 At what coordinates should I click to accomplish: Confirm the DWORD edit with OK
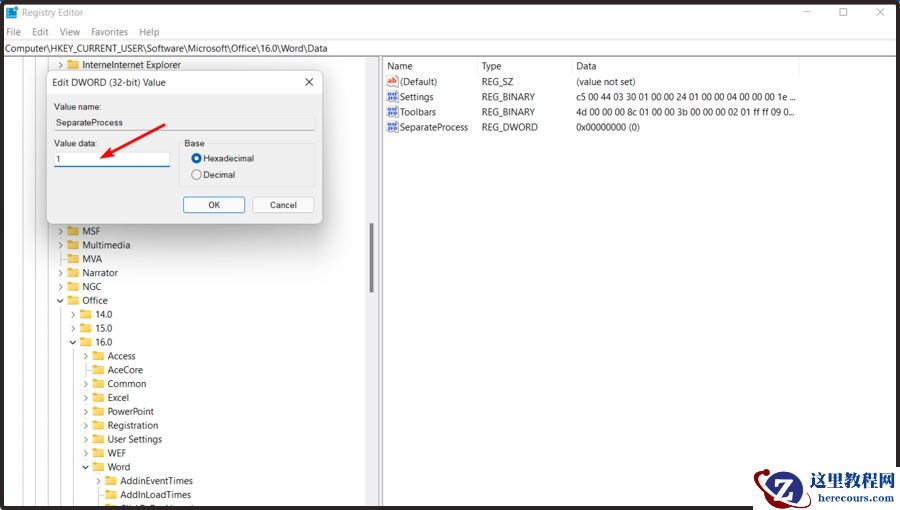pyautogui.click(x=214, y=205)
